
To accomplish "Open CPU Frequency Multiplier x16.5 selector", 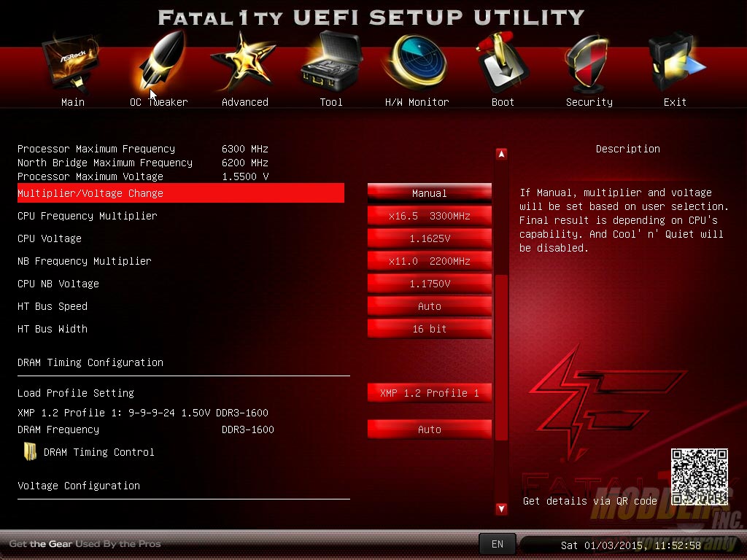I will click(x=429, y=216).
